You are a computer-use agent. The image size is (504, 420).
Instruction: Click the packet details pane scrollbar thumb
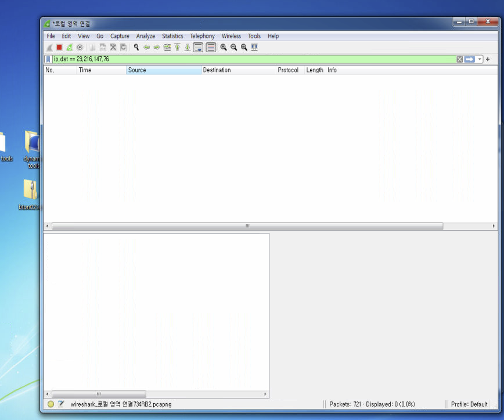coord(99,394)
